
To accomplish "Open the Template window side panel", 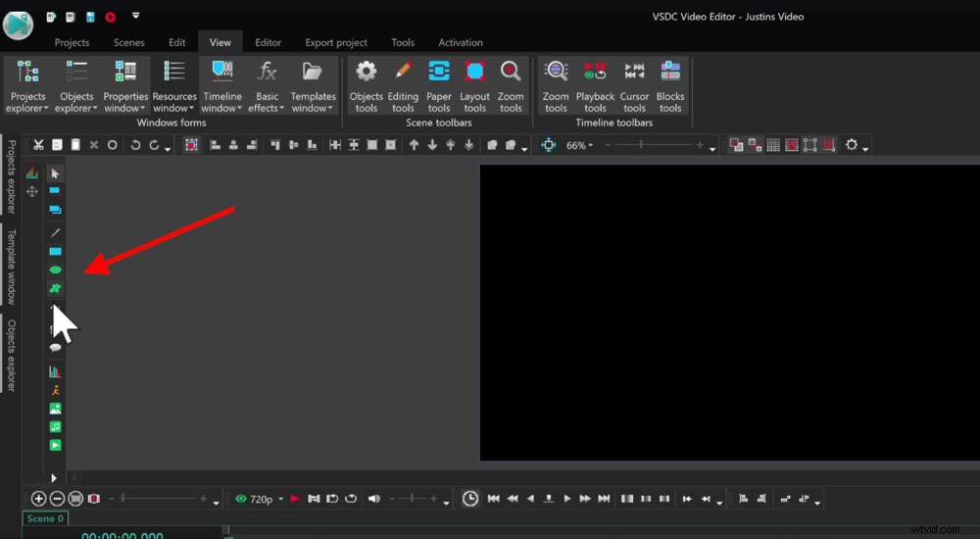I will [11, 267].
